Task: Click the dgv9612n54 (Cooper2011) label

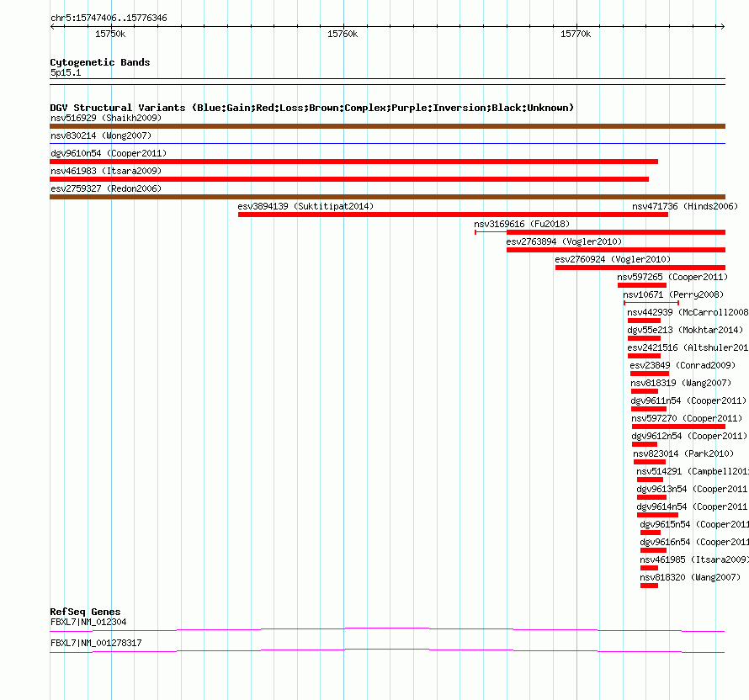Action: point(689,436)
